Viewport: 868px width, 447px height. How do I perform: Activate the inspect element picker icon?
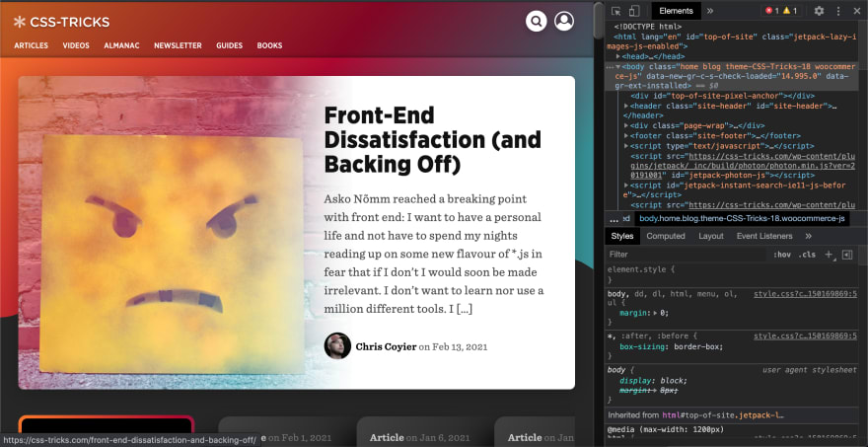point(616,11)
